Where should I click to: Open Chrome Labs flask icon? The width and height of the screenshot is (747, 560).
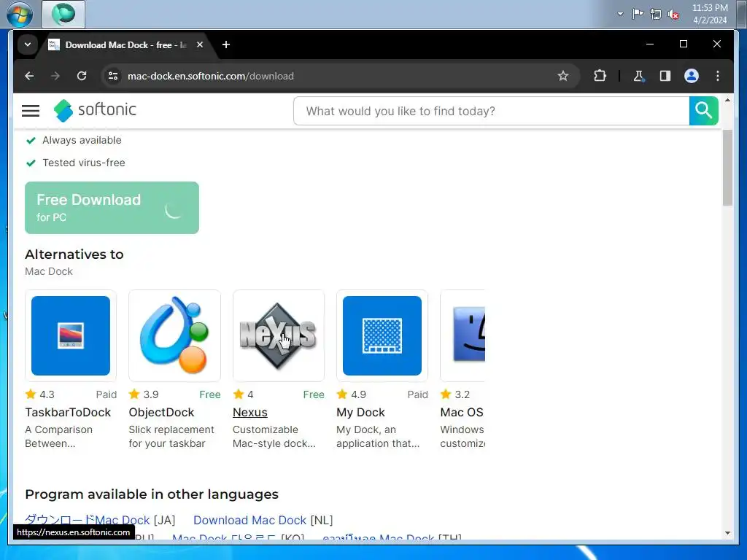639,76
